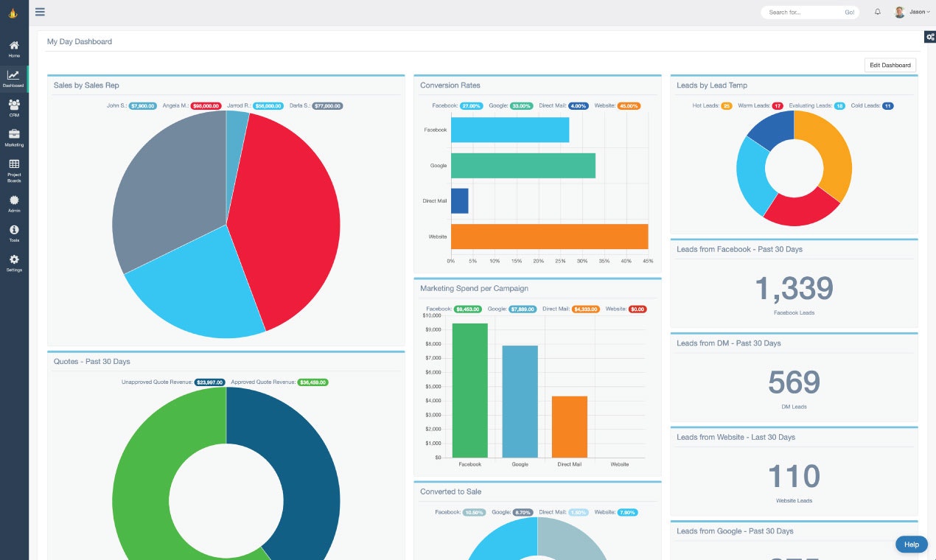The image size is (936, 560).
Task: Click the Google $7,889.00 spend legend badge
Action: (523, 309)
